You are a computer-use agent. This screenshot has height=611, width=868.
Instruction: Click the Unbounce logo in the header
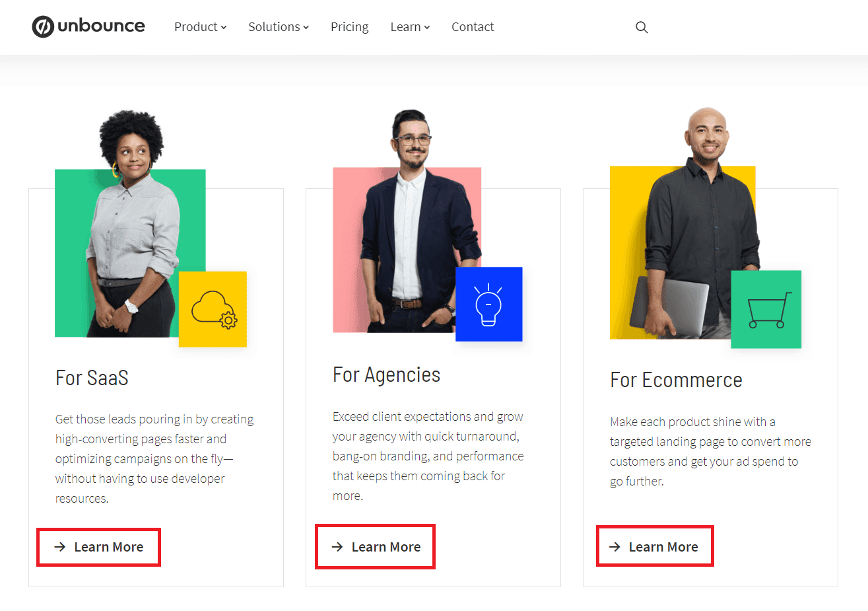pyautogui.click(x=88, y=26)
